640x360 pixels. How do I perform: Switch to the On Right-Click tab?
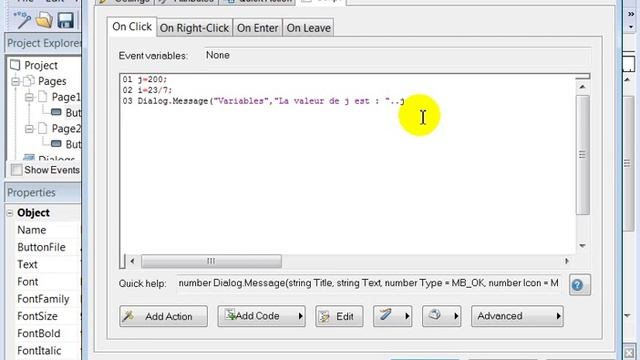[194, 28]
